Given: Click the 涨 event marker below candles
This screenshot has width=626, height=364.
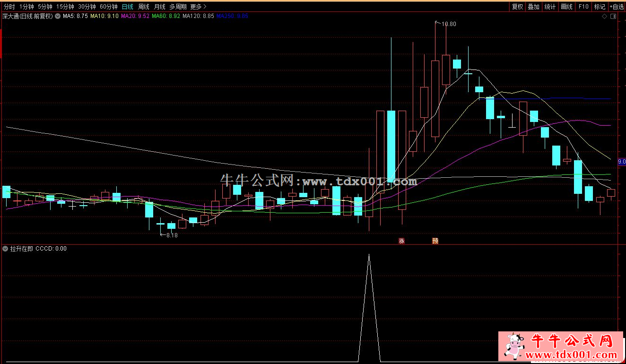Looking at the screenshot, I should point(401,241).
